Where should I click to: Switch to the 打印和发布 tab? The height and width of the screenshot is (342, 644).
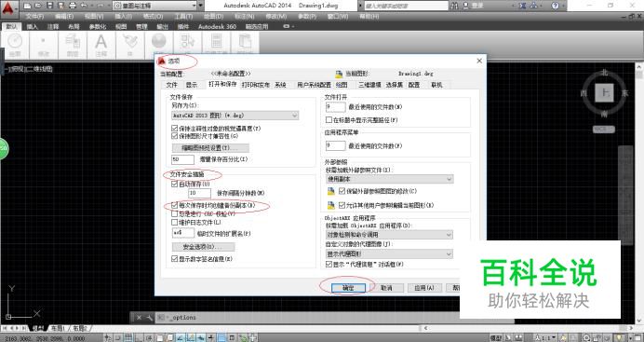pyautogui.click(x=256, y=85)
